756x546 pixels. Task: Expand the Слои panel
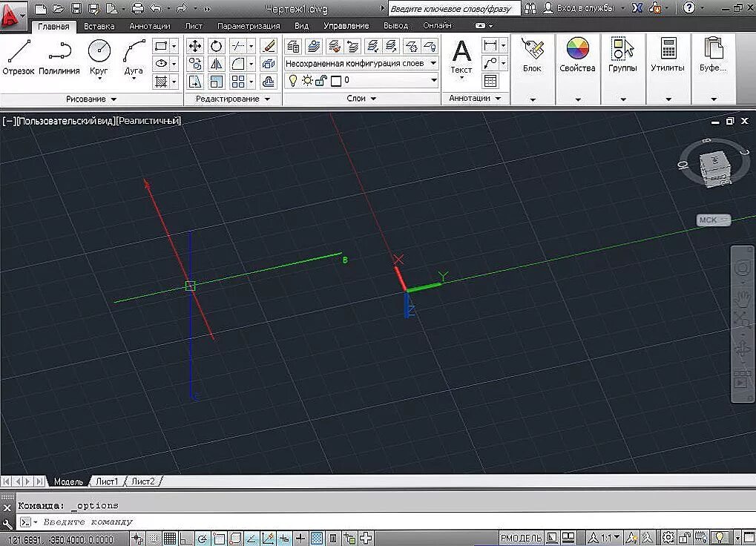point(361,99)
